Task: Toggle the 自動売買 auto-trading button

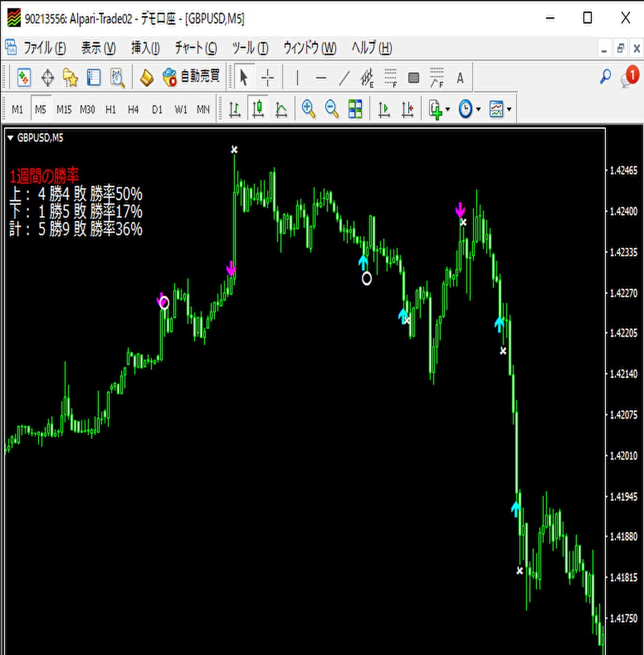Action: [x=191, y=77]
